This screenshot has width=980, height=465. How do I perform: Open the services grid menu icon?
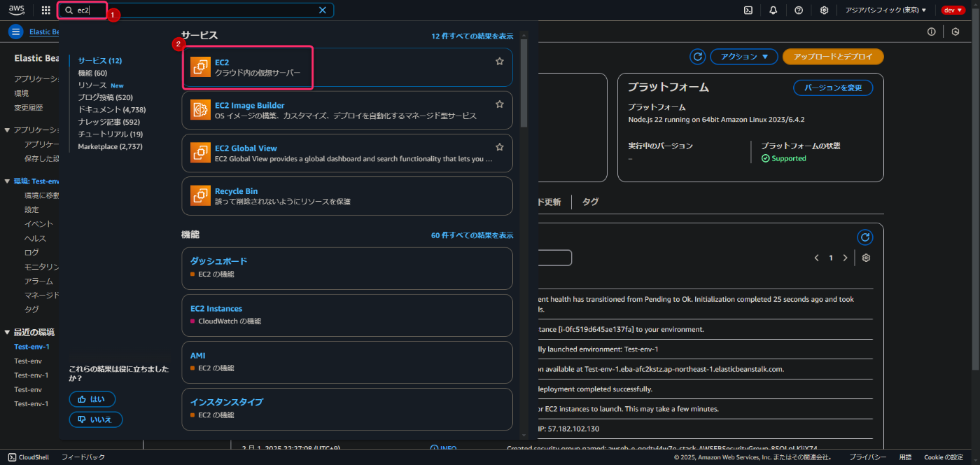(x=46, y=11)
